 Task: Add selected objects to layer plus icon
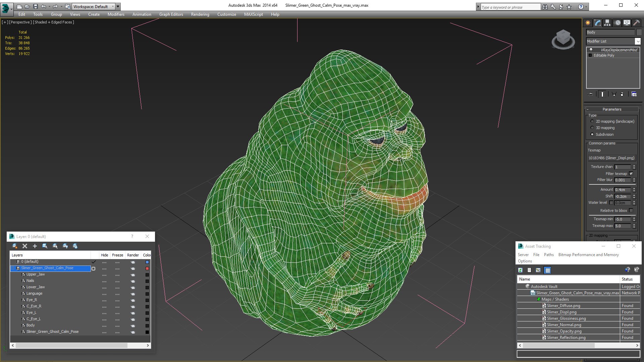(x=35, y=246)
